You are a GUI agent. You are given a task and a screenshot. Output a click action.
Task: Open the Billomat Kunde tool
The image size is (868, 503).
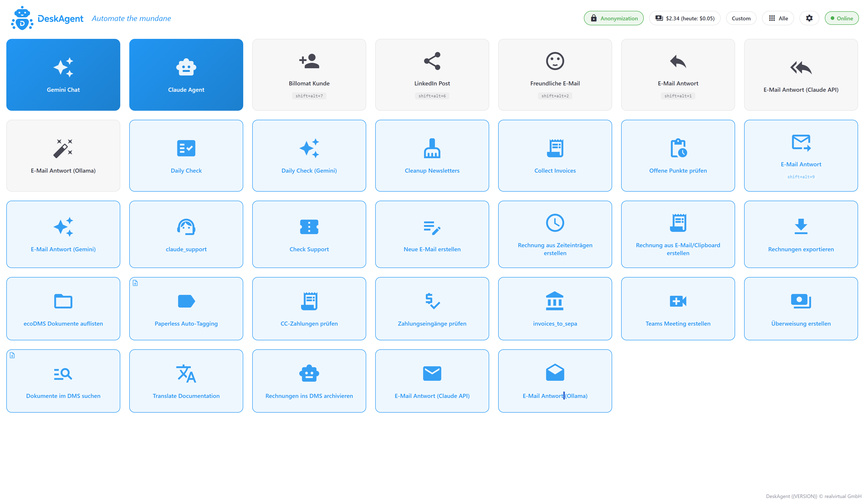309,75
